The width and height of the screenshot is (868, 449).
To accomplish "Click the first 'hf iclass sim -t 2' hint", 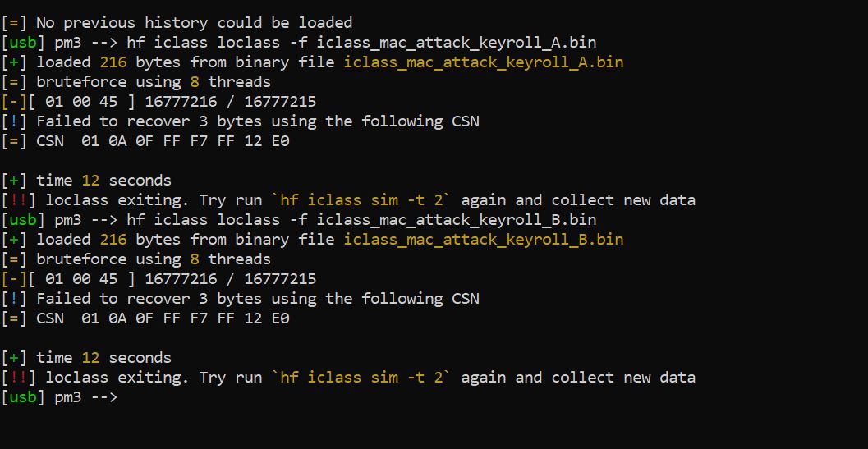I will point(362,199).
